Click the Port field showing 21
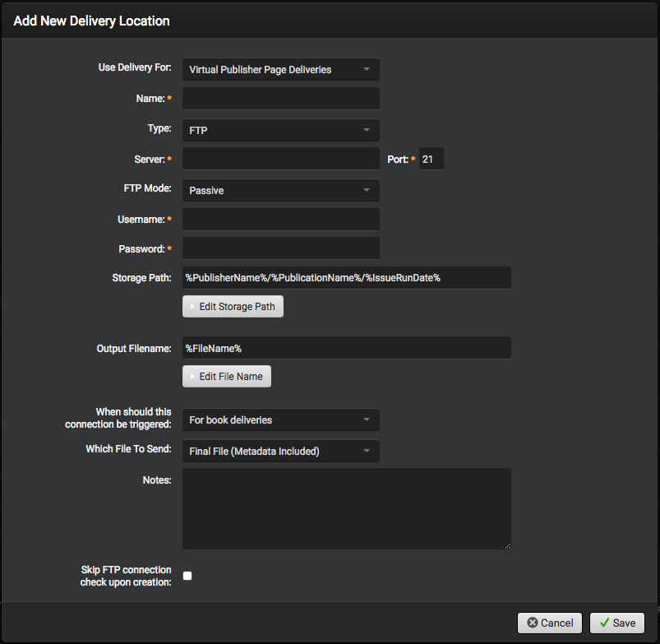 432,159
